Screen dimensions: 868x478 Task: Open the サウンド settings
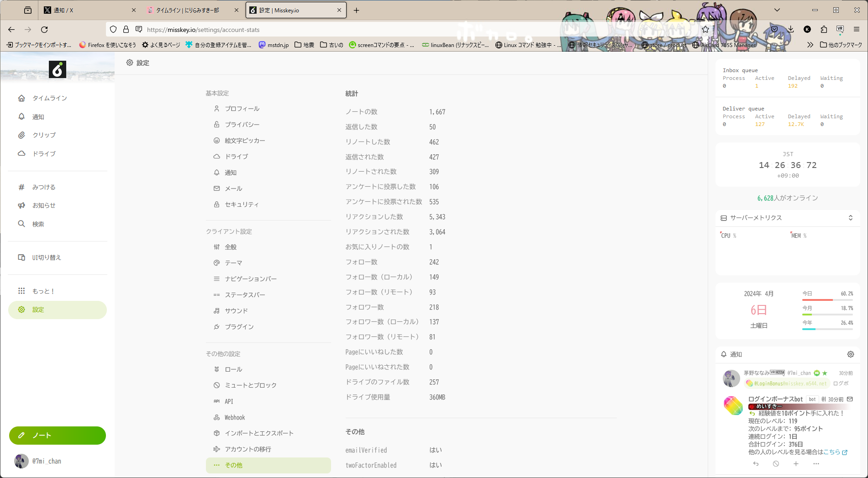pos(236,310)
